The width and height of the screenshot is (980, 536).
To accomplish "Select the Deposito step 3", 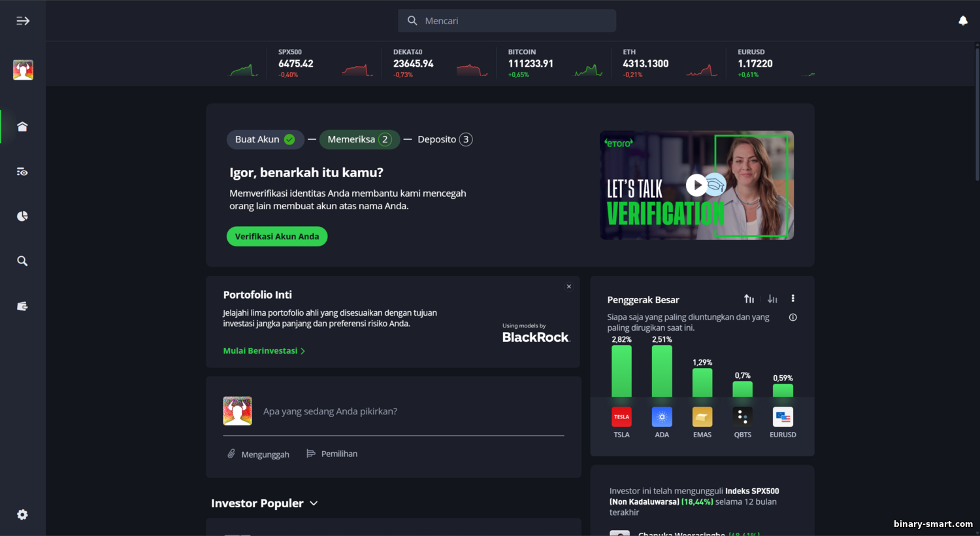I will 444,139.
